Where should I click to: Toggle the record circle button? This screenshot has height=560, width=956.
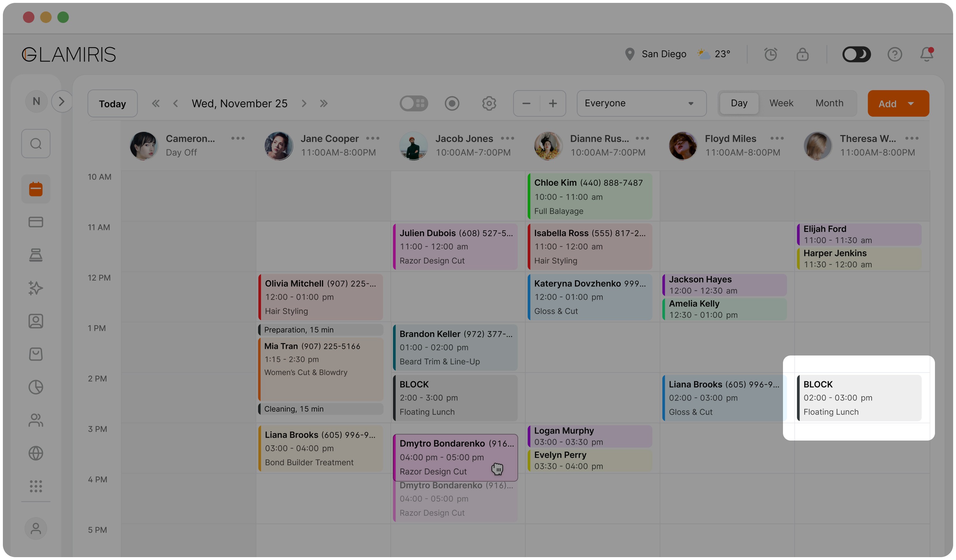(x=452, y=103)
